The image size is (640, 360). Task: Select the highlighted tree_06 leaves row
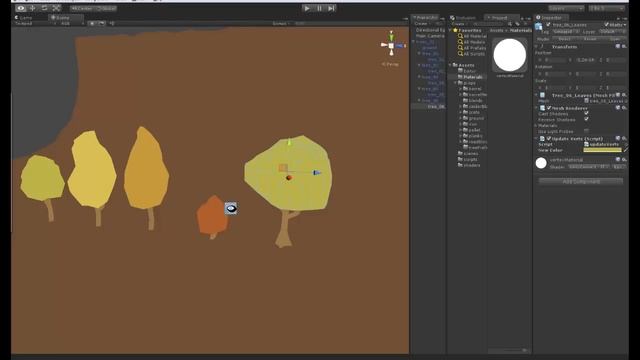click(x=428, y=107)
